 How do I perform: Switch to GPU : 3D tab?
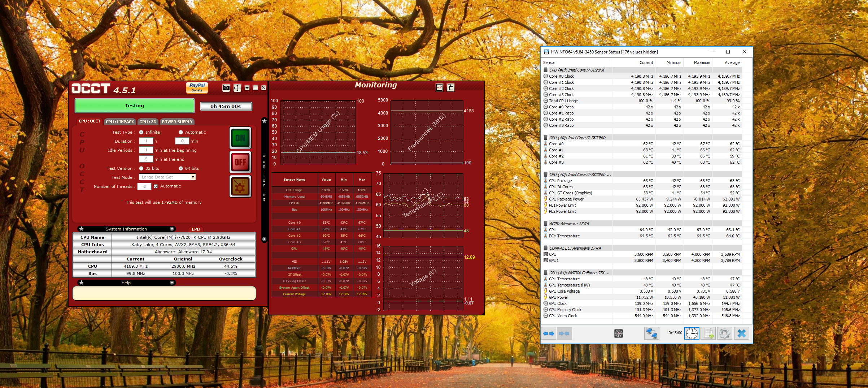tap(148, 122)
